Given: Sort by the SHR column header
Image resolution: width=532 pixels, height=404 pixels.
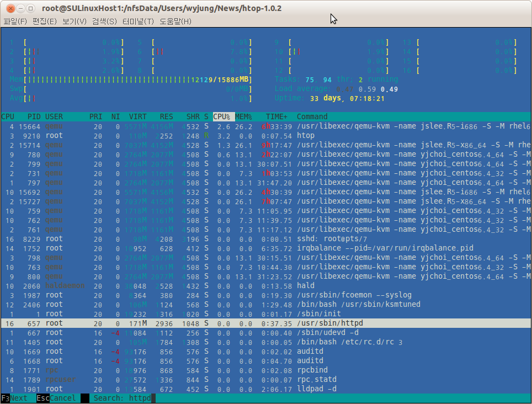Looking at the screenshot, I should (x=193, y=116).
